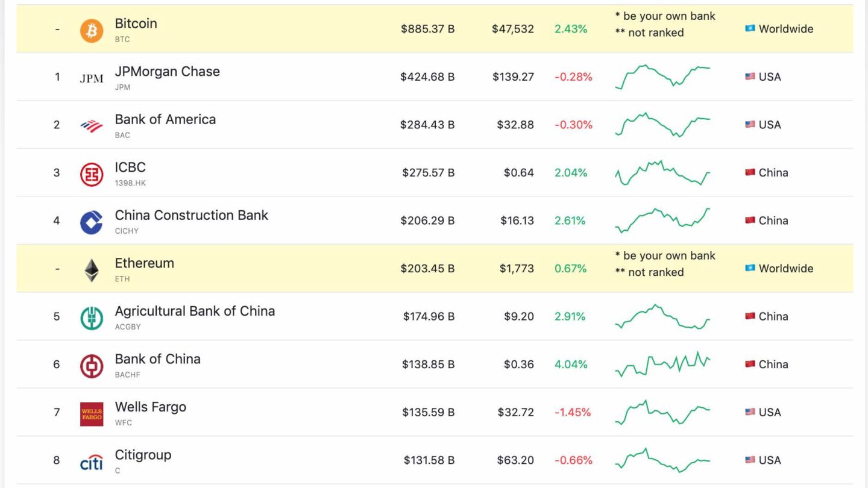Click market cap value $138.85 B
The width and height of the screenshot is (868, 488).
429,364
